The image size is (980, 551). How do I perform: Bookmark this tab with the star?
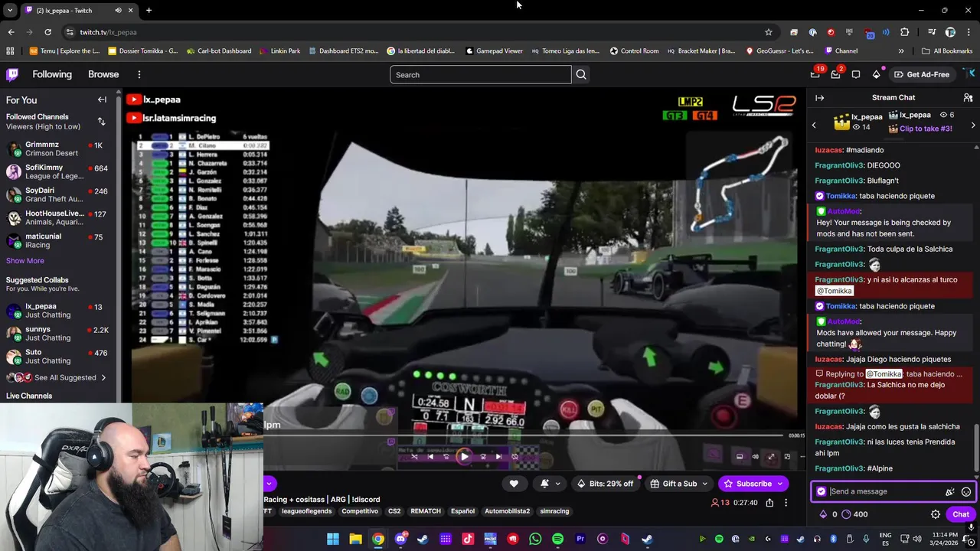(x=769, y=32)
